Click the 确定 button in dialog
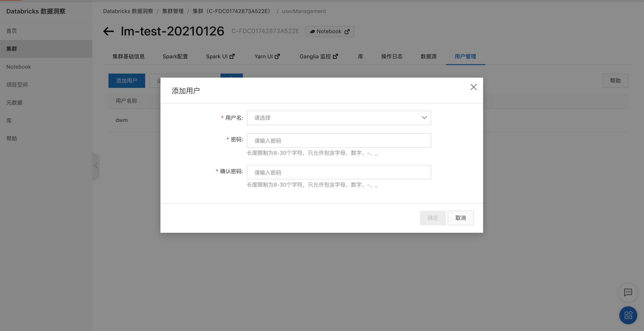 point(433,218)
